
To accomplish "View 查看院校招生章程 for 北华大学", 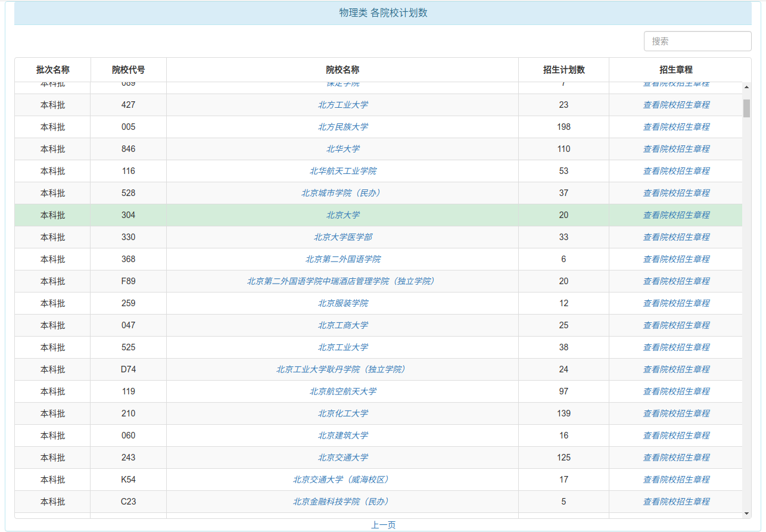I will pos(676,149).
